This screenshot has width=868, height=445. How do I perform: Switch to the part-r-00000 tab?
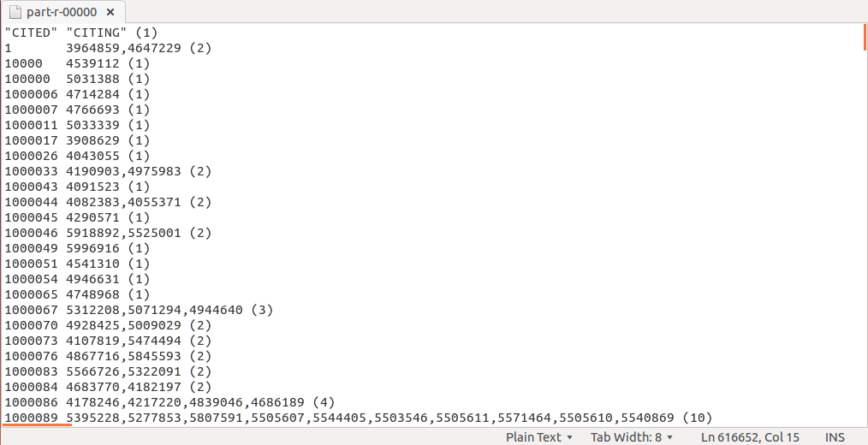61,12
